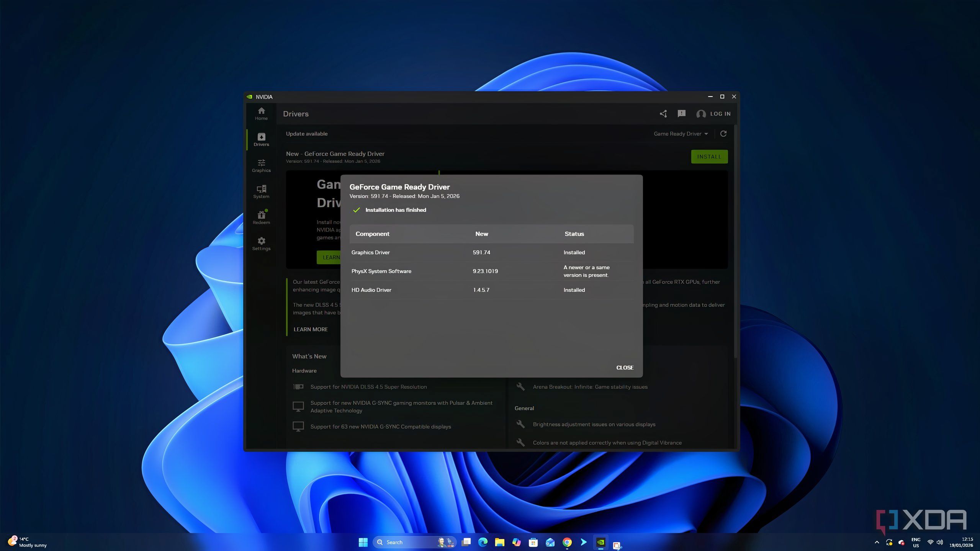Open the Redeem gift section

point(261,217)
